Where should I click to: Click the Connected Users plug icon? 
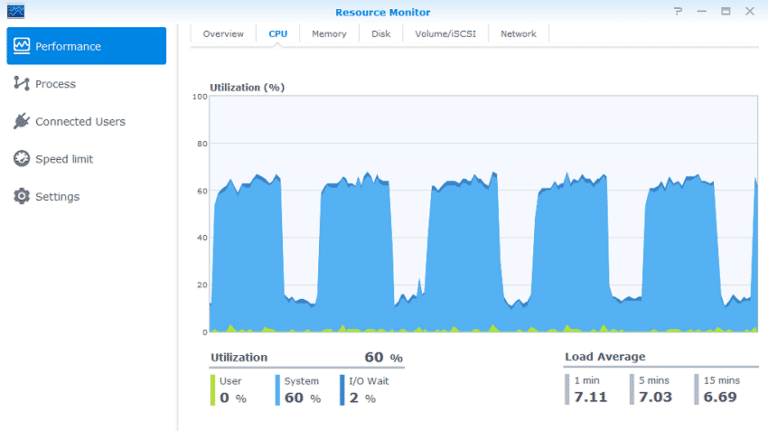click(x=22, y=121)
